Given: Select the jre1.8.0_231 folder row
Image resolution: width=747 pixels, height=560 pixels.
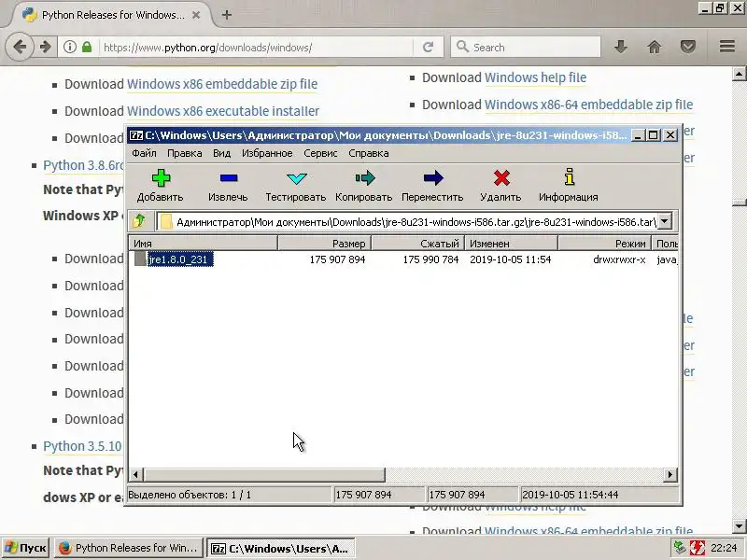Looking at the screenshot, I should point(403,259).
